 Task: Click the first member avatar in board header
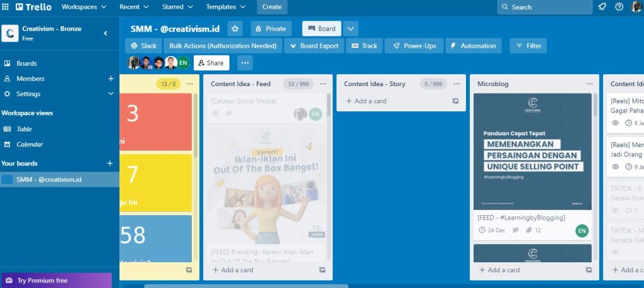[133, 63]
